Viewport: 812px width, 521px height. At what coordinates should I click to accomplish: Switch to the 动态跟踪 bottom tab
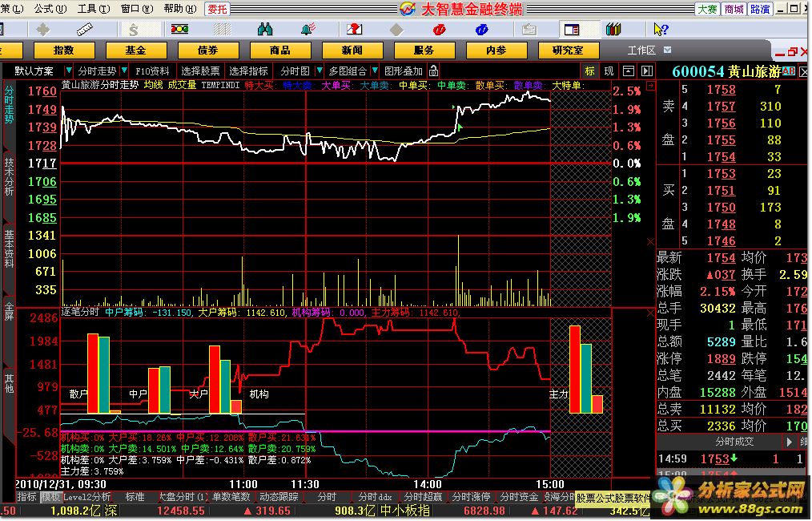tap(279, 497)
